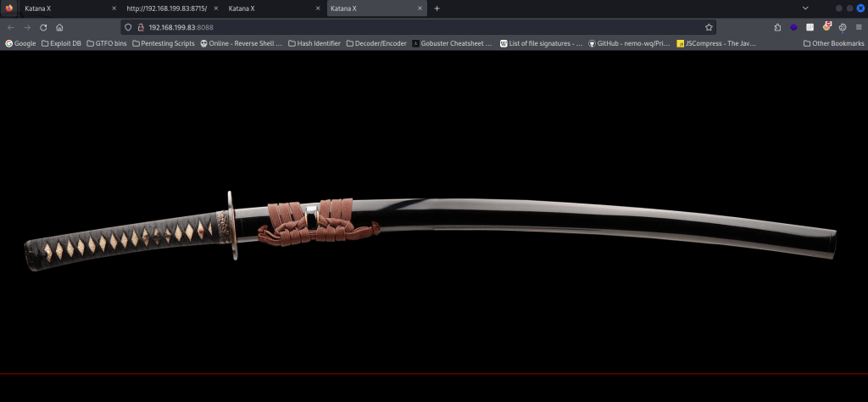Open the GitHub nemo-wq bookmark
The width and height of the screenshot is (868, 402).
(628, 43)
